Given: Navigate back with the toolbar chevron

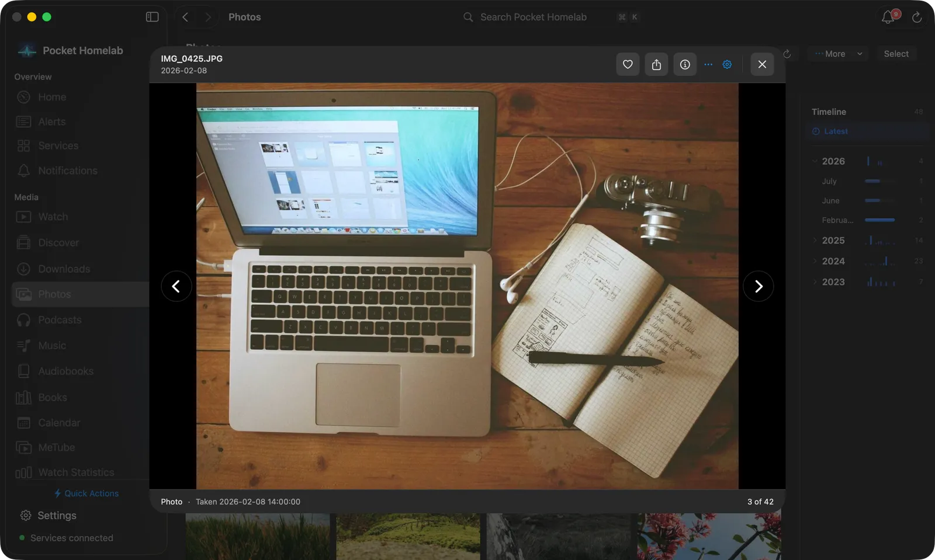Looking at the screenshot, I should pyautogui.click(x=185, y=17).
